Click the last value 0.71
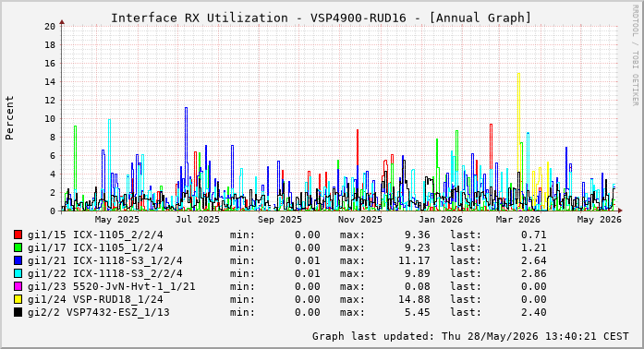This screenshot has width=644, height=349. pyautogui.click(x=534, y=235)
